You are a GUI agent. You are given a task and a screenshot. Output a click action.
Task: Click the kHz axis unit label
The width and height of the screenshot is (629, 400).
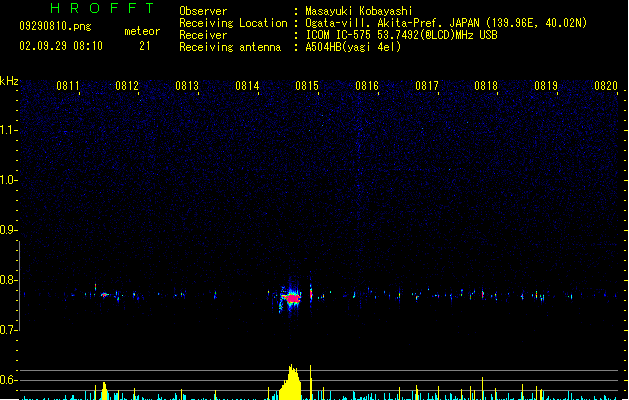[9, 81]
